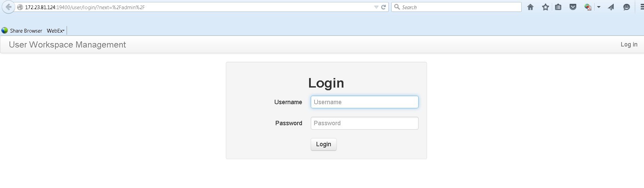This screenshot has height=188, width=644.
Task: Go back using the browser back arrow
Action: tap(8, 7)
